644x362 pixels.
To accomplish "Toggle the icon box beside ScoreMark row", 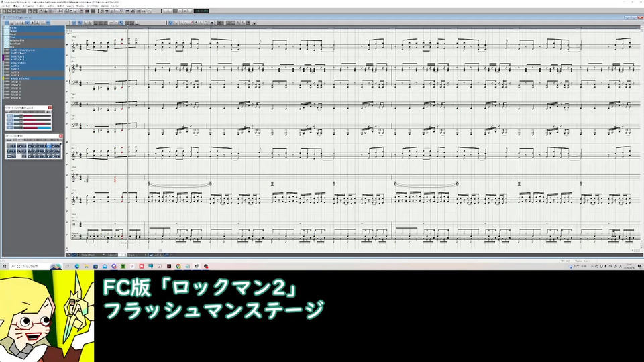I will coord(7,44).
